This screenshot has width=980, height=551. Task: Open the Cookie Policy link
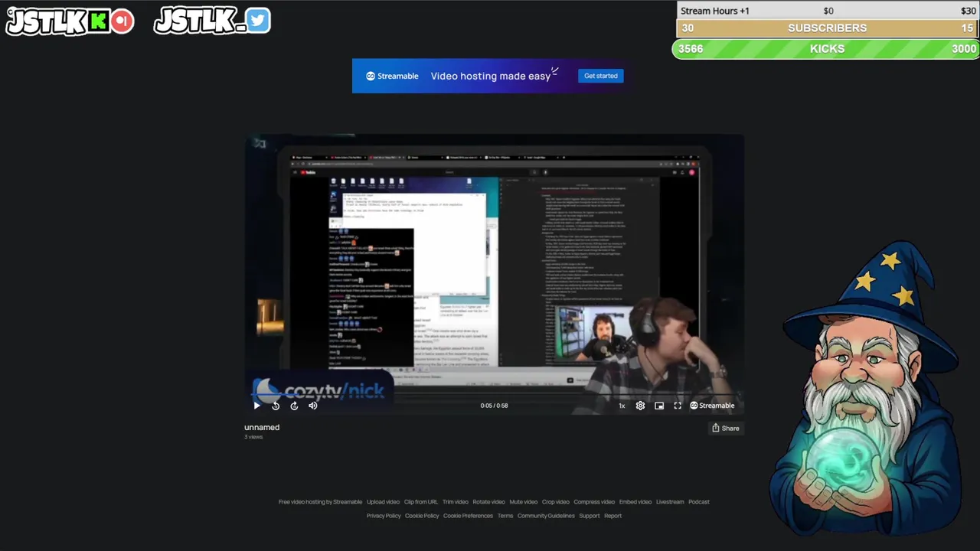point(422,516)
